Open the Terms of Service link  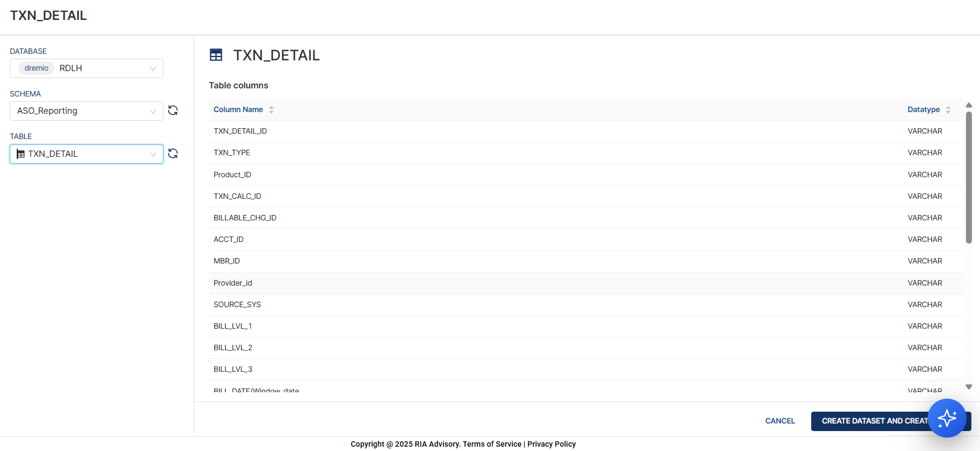[492, 444]
